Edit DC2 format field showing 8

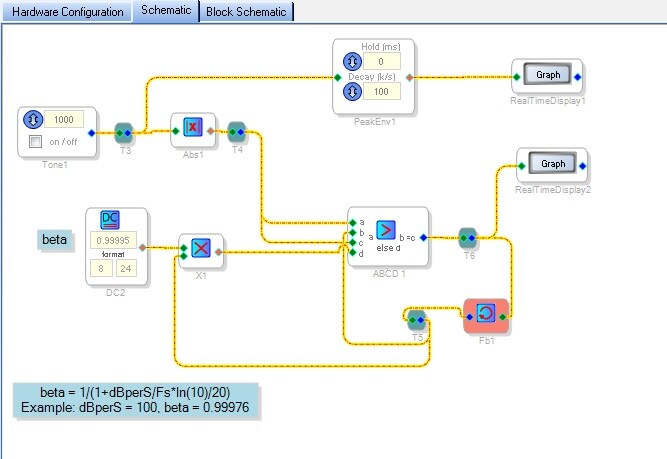101,268
